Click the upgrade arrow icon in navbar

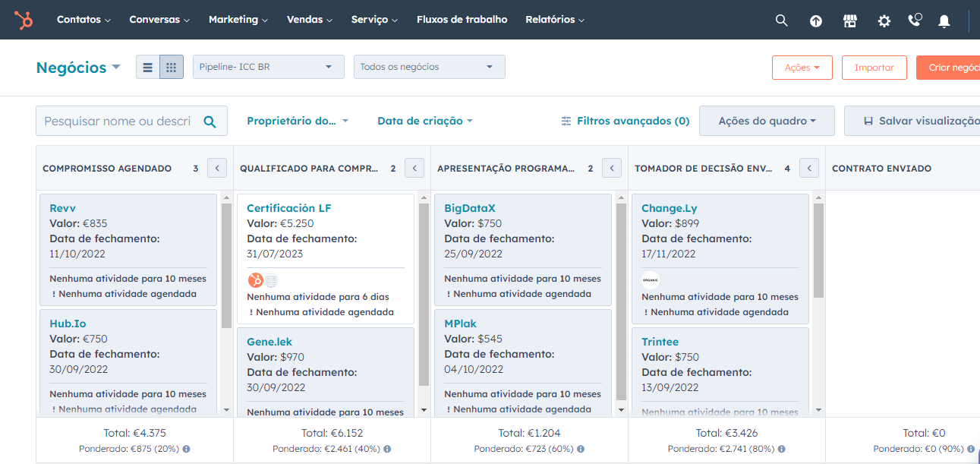click(x=815, y=21)
